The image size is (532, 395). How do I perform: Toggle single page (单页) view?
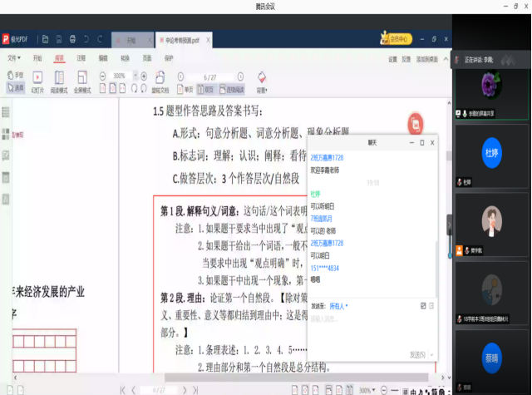point(185,89)
